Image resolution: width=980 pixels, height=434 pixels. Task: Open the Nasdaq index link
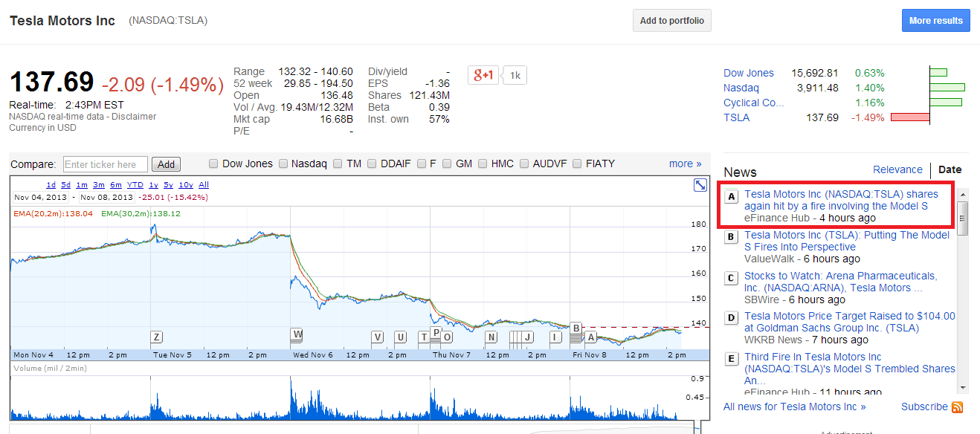(741, 88)
